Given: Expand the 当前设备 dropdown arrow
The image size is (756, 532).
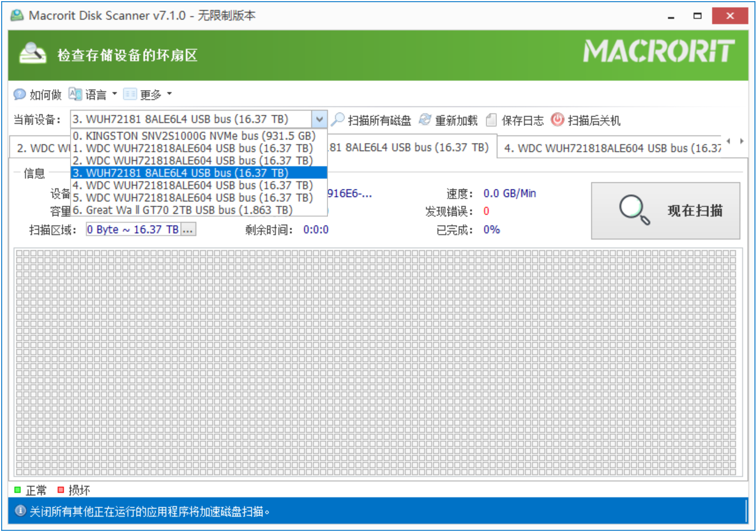Looking at the screenshot, I should pos(319,120).
